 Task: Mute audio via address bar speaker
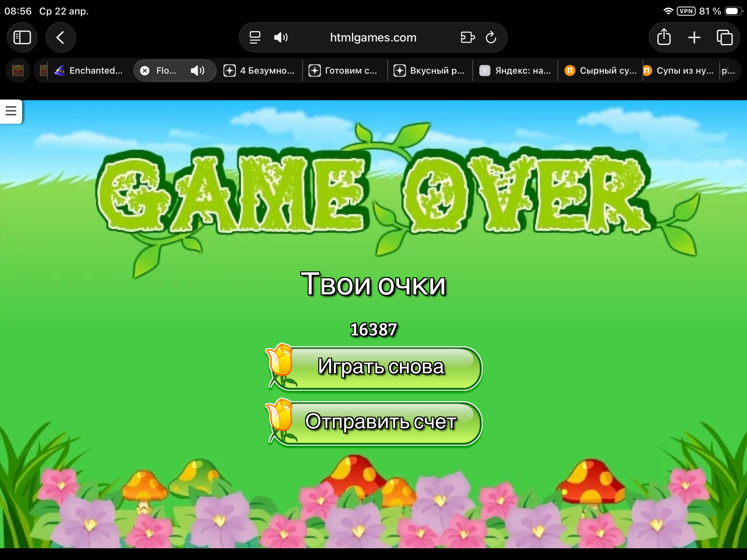[280, 37]
